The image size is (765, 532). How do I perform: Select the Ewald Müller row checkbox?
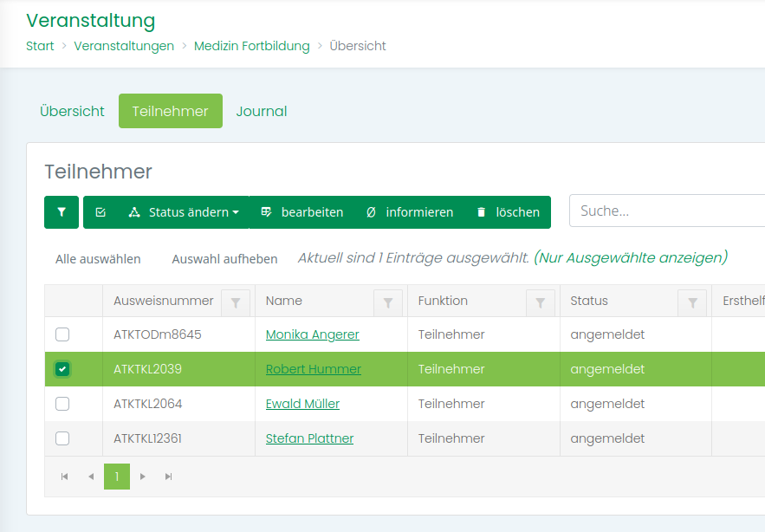(x=62, y=404)
